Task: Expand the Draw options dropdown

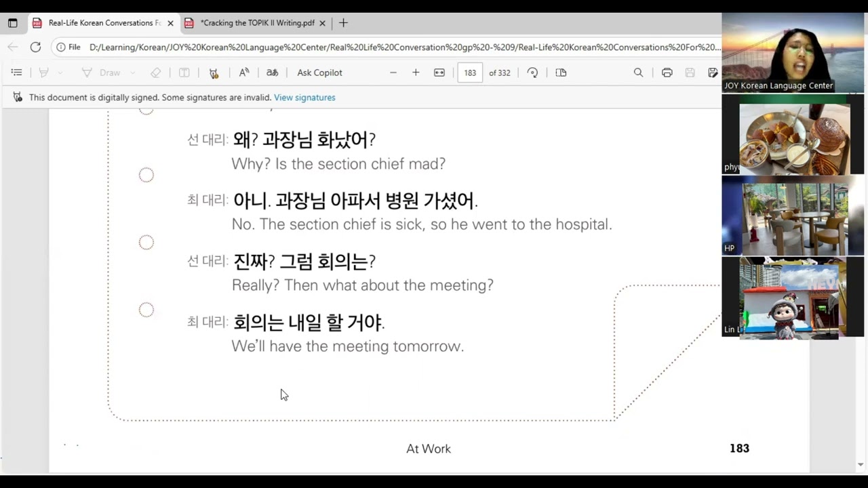Action: pos(132,73)
